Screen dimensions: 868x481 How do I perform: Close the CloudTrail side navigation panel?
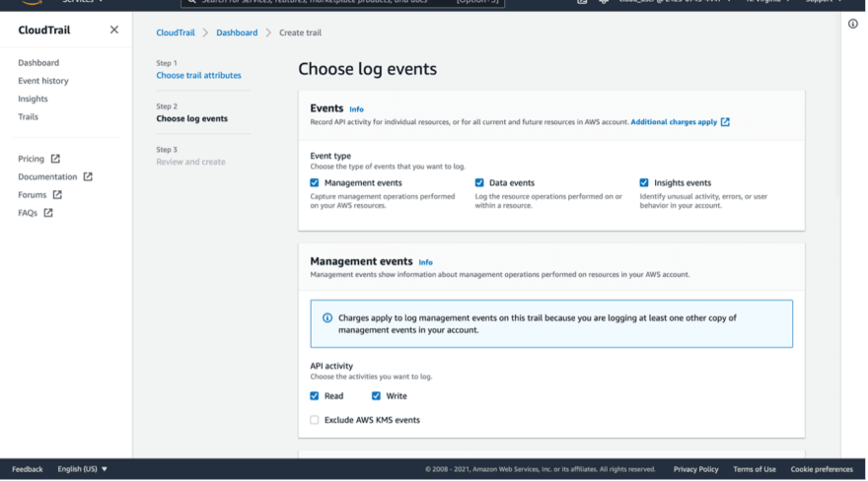(x=114, y=30)
